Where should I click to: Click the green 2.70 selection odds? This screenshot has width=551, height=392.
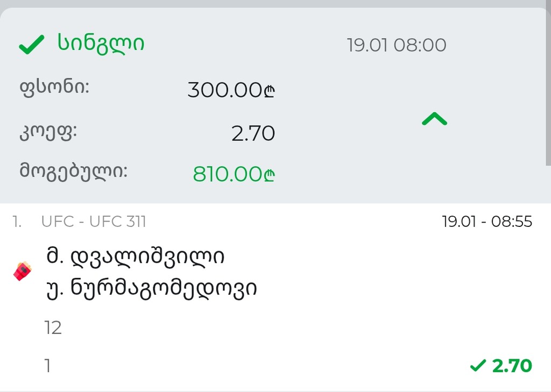pos(512,366)
